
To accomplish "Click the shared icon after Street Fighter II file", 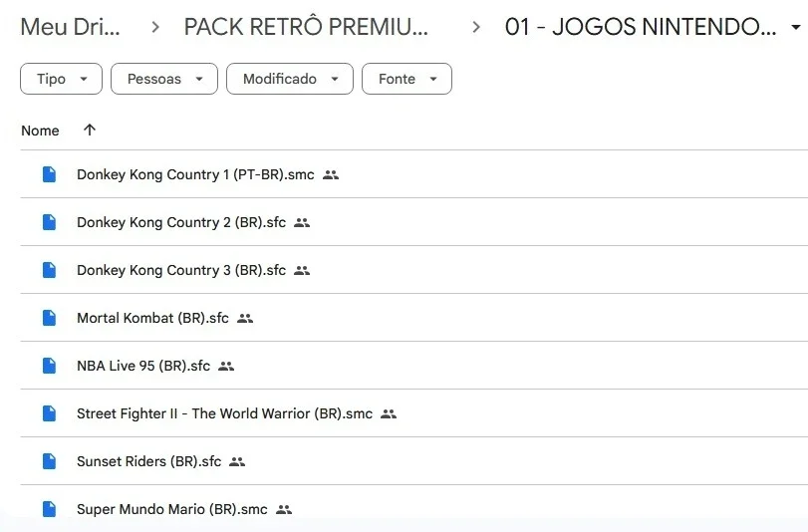I will [389, 413].
